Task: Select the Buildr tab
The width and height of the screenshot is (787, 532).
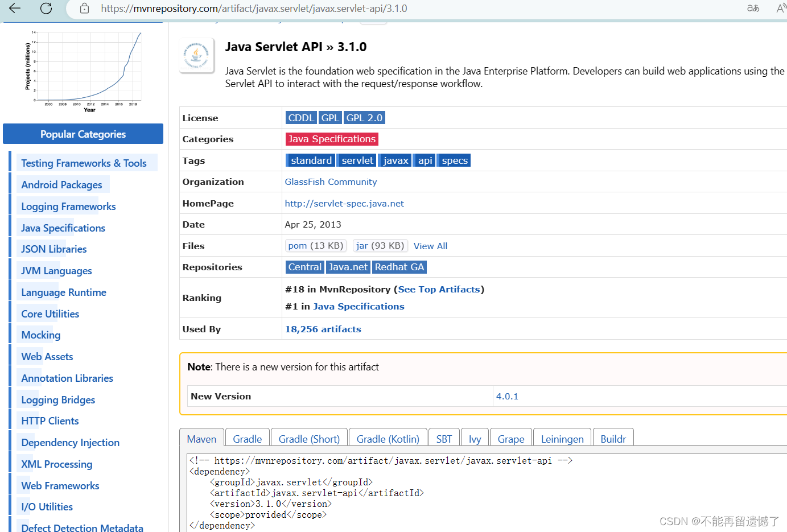Action: 613,439
